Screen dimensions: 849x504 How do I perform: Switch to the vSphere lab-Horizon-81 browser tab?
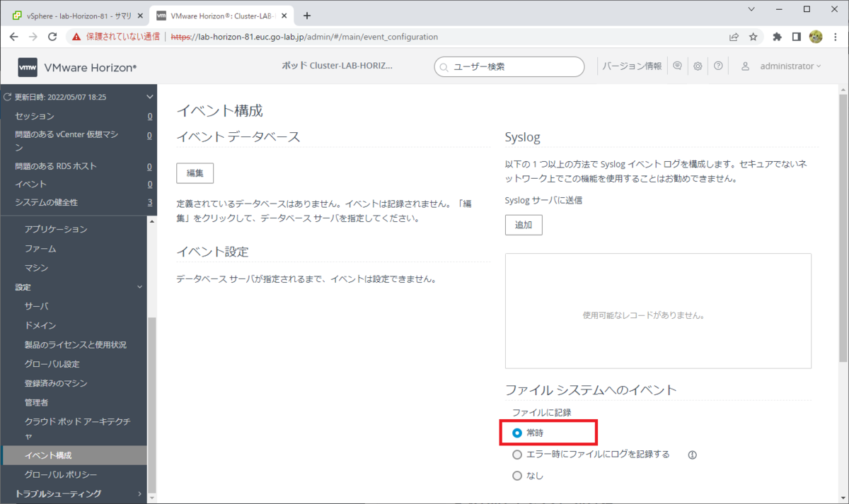tap(79, 16)
